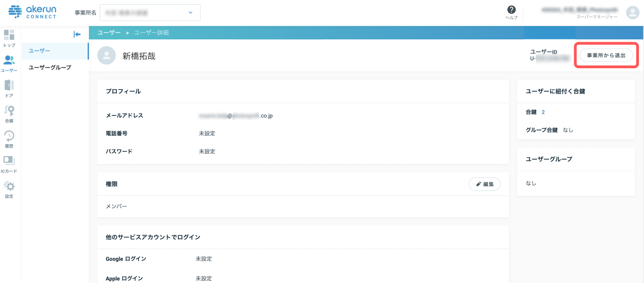Click the ユーザーID label
The height and width of the screenshot is (283, 644).
[544, 52]
